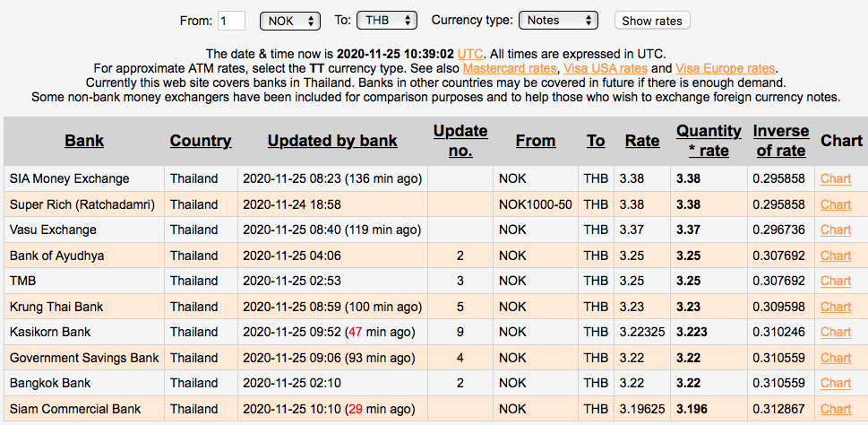Click the From quantity input field

point(231,20)
